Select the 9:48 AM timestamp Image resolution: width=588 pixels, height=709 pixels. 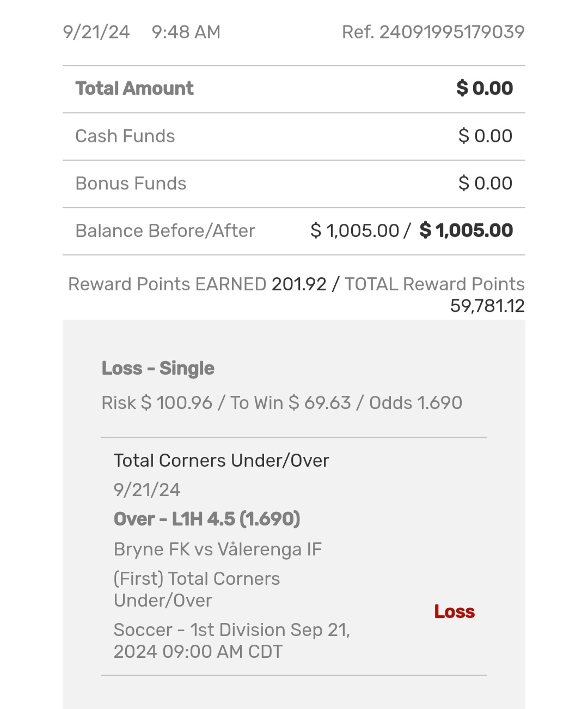pos(186,32)
